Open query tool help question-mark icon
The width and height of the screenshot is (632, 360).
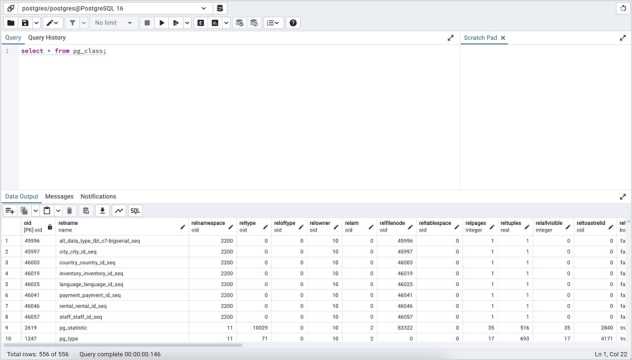(x=293, y=23)
